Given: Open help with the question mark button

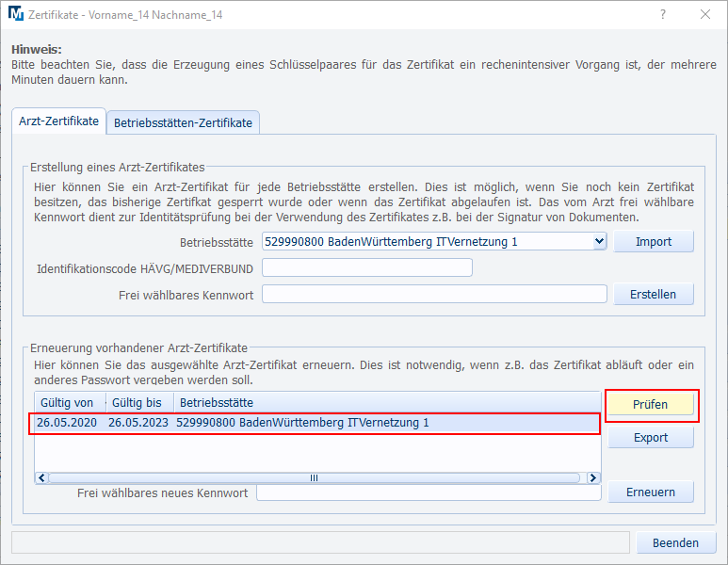Looking at the screenshot, I should pyautogui.click(x=662, y=15).
